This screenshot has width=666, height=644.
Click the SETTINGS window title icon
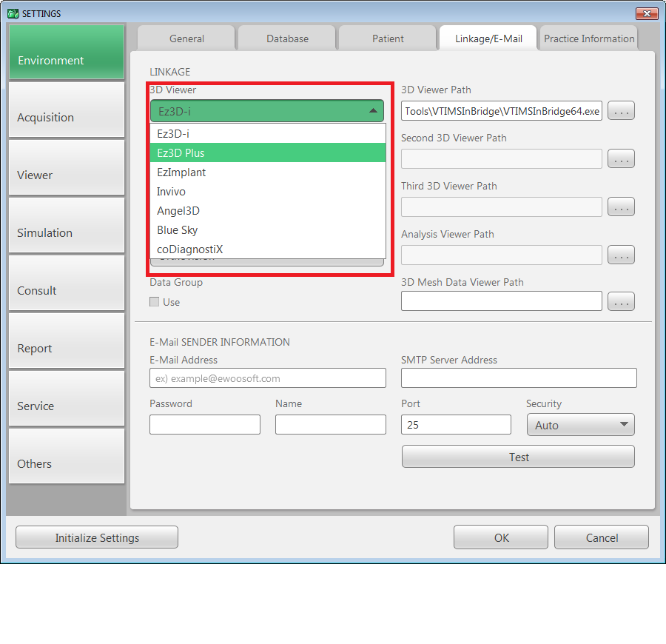point(13,13)
